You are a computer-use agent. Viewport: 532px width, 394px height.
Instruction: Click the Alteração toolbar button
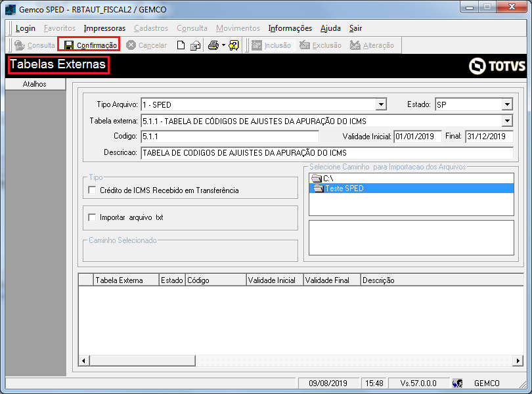pos(372,45)
